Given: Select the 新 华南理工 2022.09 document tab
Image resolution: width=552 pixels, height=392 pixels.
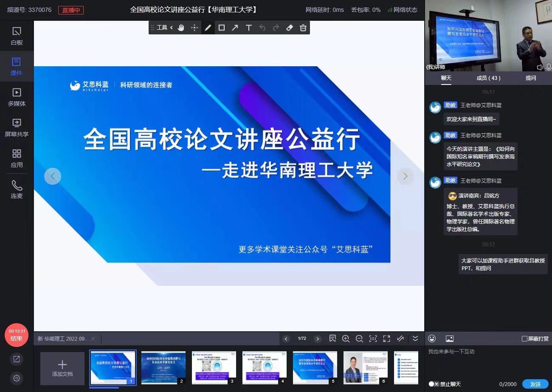Looking at the screenshot, I should [63, 338].
